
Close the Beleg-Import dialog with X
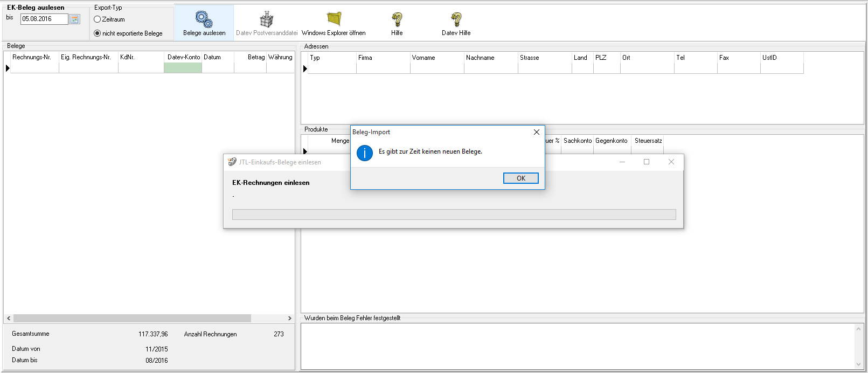[536, 132]
